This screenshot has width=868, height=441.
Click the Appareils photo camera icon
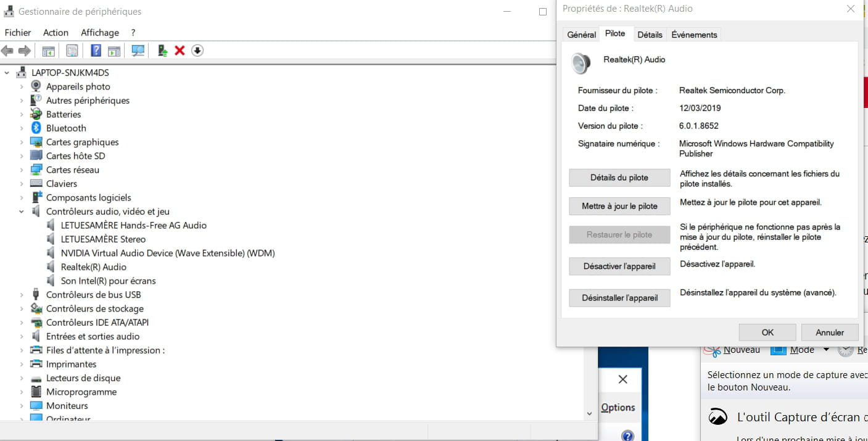pos(36,86)
